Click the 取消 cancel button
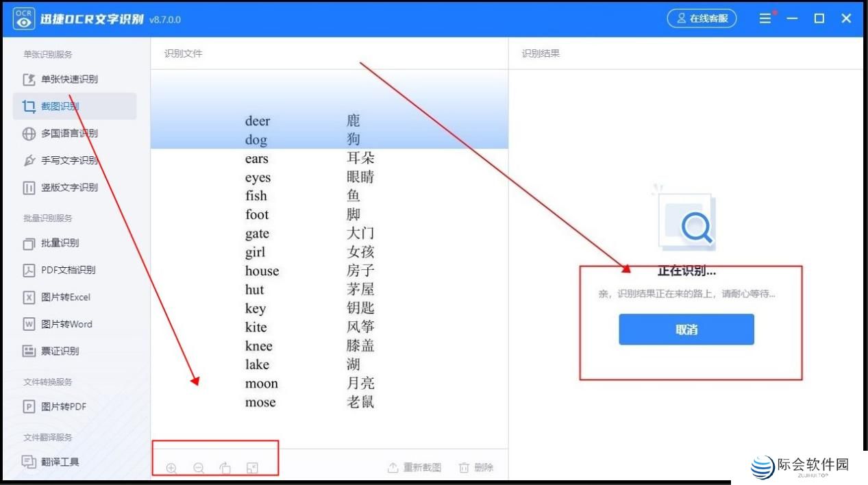This screenshot has height=485, width=868. point(686,329)
